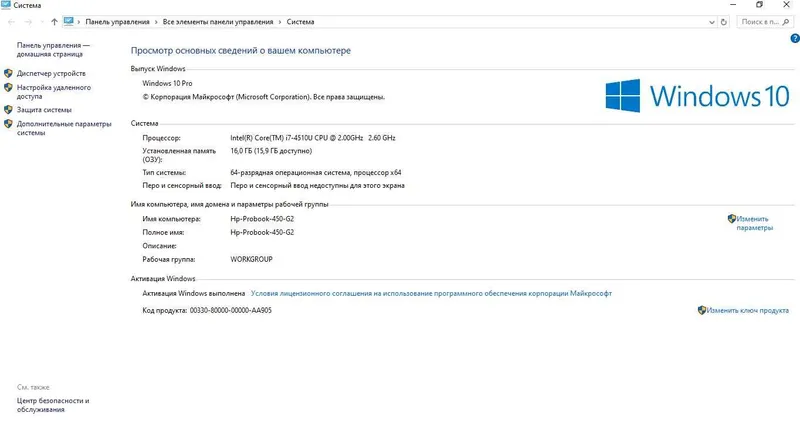Refresh the address bar view
The height and width of the screenshot is (422, 800).
point(723,22)
